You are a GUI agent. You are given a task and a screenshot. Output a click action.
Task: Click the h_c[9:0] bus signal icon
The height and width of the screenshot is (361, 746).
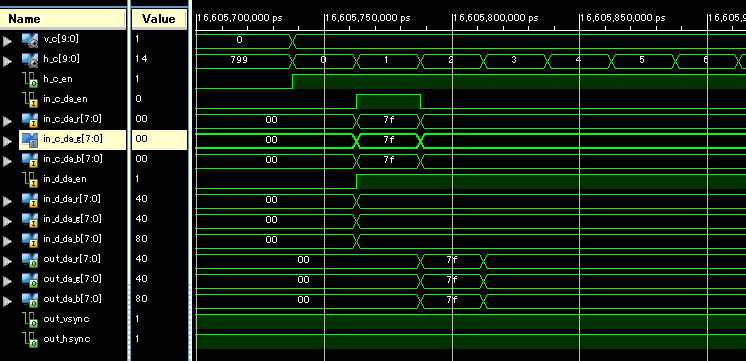(30, 60)
